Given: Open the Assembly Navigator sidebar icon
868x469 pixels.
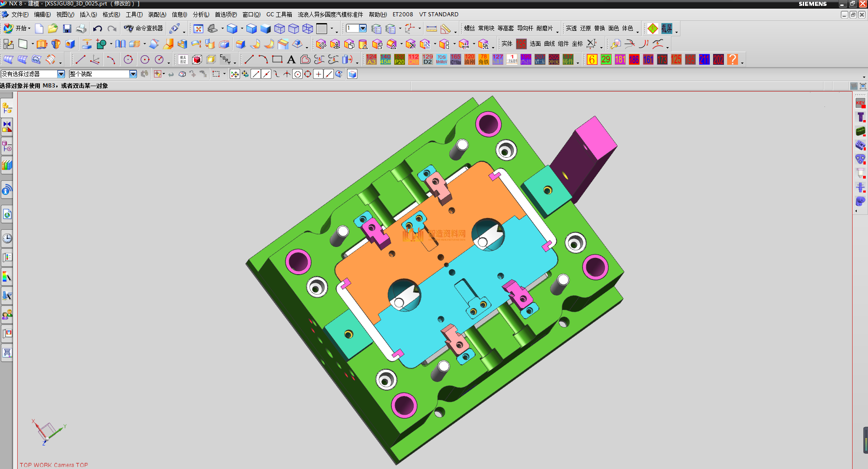Looking at the screenshot, I should pyautogui.click(x=7, y=108).
